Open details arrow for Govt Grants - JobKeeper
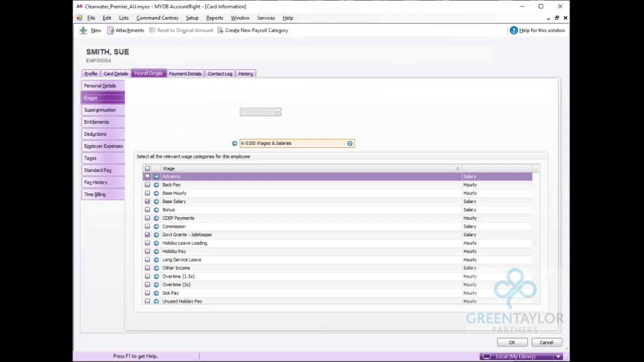 point(156,235)
